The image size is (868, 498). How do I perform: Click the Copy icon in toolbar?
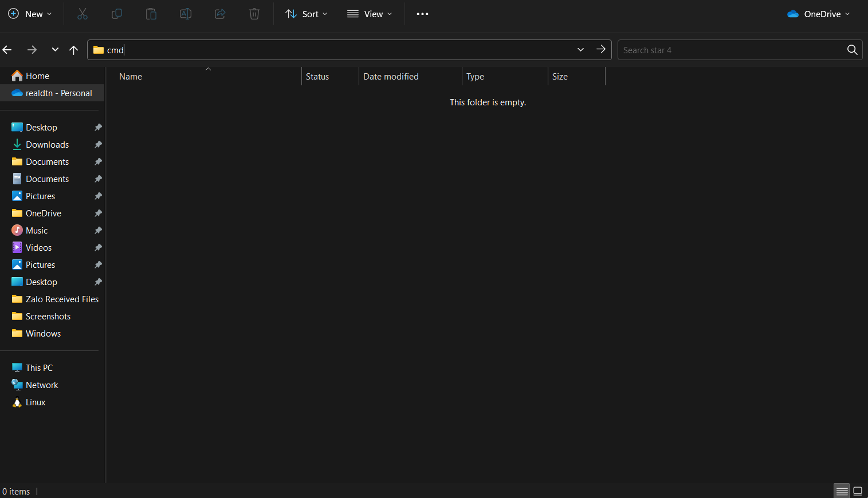point(117,14)
